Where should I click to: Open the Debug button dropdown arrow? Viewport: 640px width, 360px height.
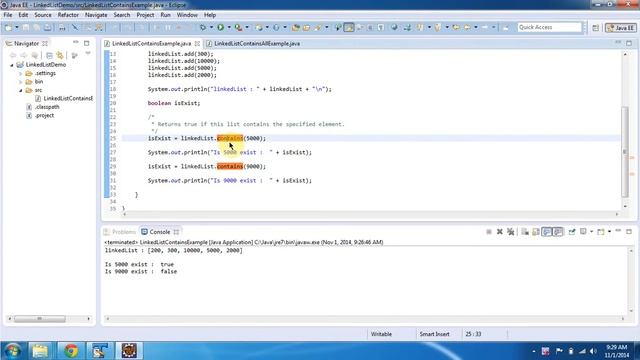pyautogui.click(x=211, y=27)
